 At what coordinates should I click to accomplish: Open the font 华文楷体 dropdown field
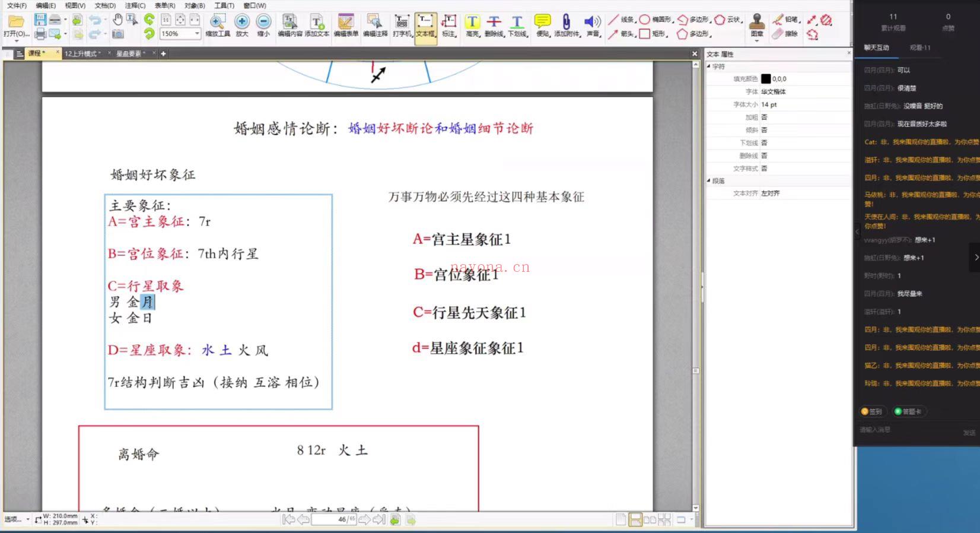806,91
